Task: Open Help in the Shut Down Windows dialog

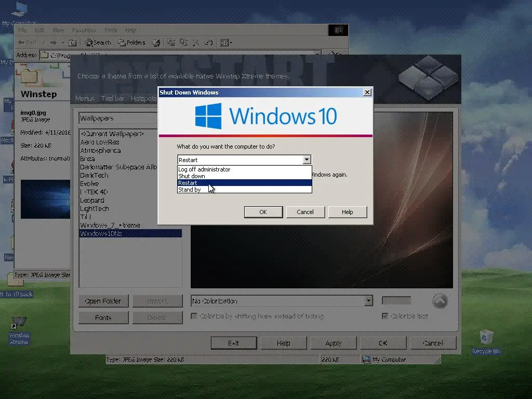Action: (x=348, y=212)
